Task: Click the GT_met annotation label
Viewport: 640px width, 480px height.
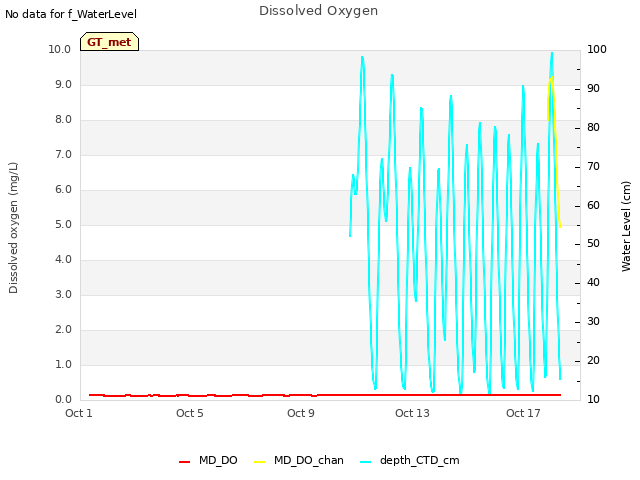Action: tap(109, 42)
